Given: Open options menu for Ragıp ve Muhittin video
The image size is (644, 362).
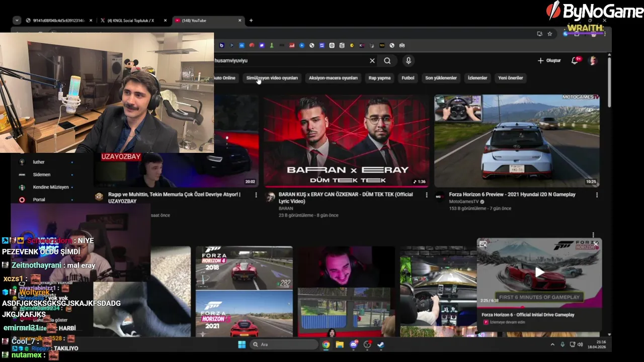Looking at the screenshot, I should coord(256,195).
